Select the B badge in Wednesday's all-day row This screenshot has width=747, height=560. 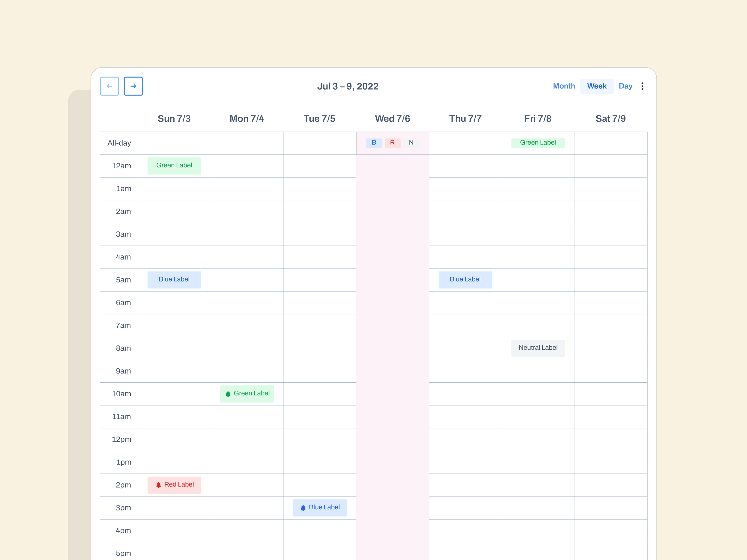click(x=374, y=142)
